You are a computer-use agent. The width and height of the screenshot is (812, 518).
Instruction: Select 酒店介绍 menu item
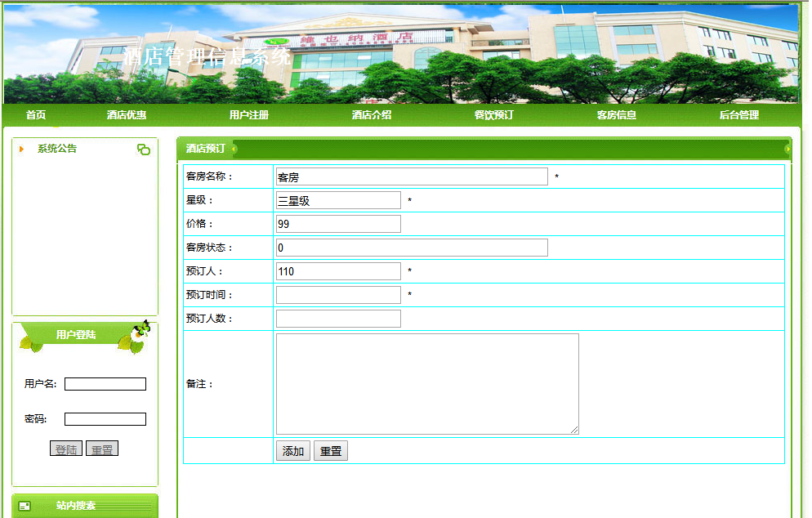(372, 115)
